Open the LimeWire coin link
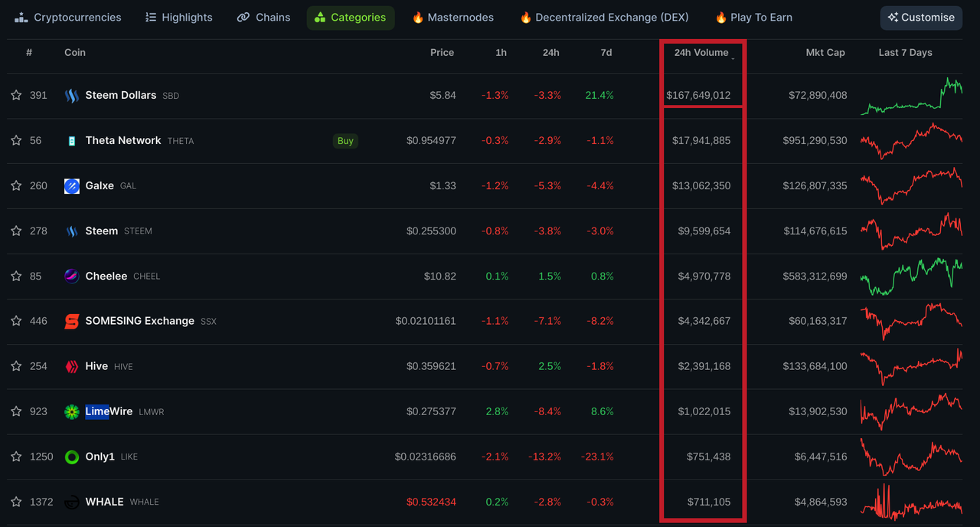The image size is (980, 527). pyautogui.click(x=109, y=412)
